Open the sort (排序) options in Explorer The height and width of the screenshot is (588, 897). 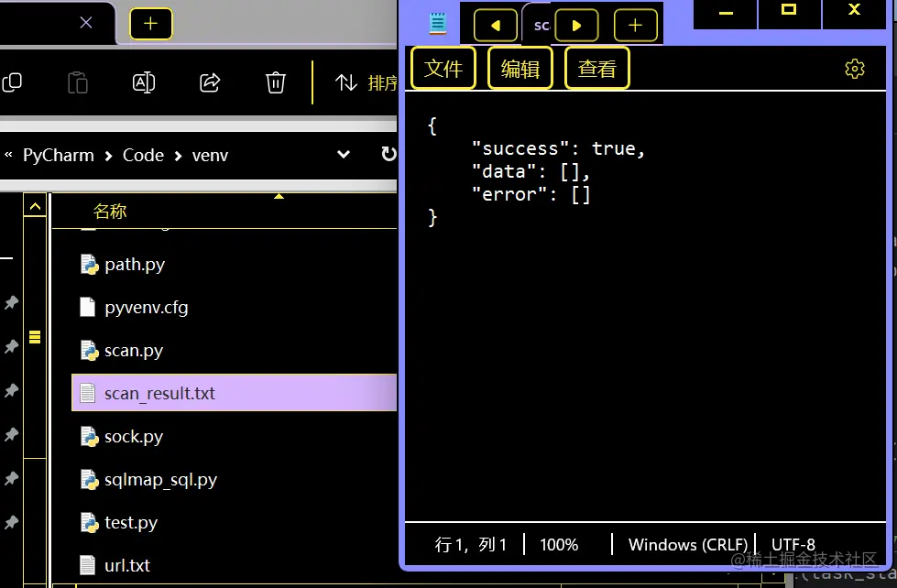click(x=366, y=83)
